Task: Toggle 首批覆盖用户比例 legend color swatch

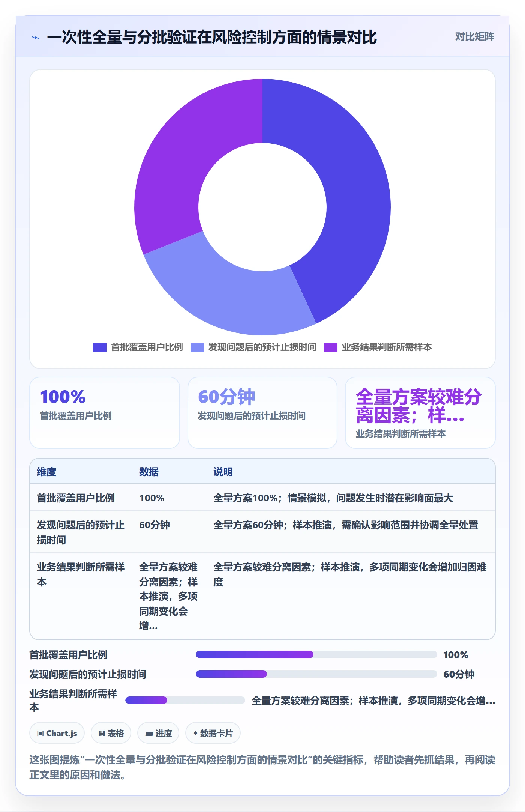Action: 100,347
